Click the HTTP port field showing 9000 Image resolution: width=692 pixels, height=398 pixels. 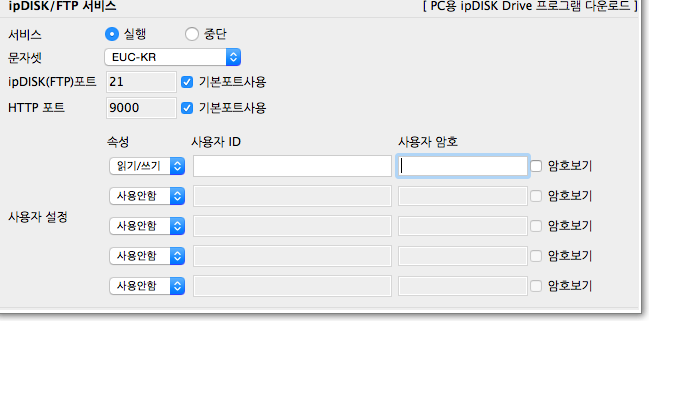coord(141,108)
